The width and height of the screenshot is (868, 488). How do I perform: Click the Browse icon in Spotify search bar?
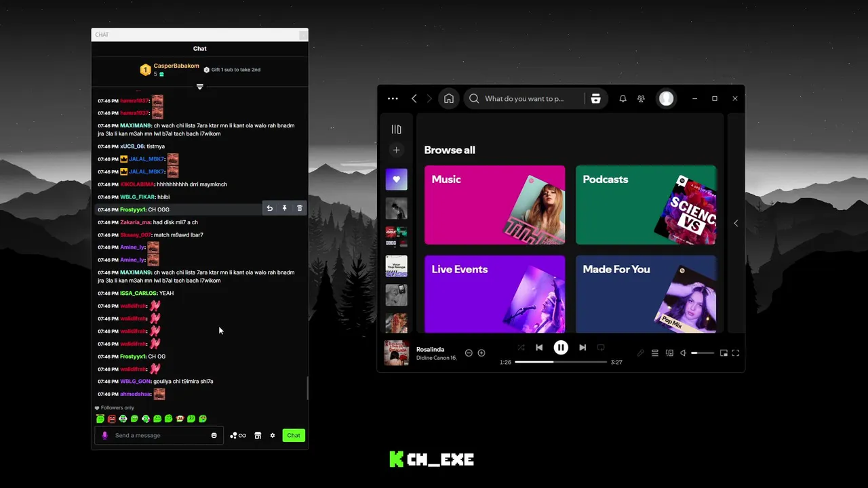pos(595,98)
